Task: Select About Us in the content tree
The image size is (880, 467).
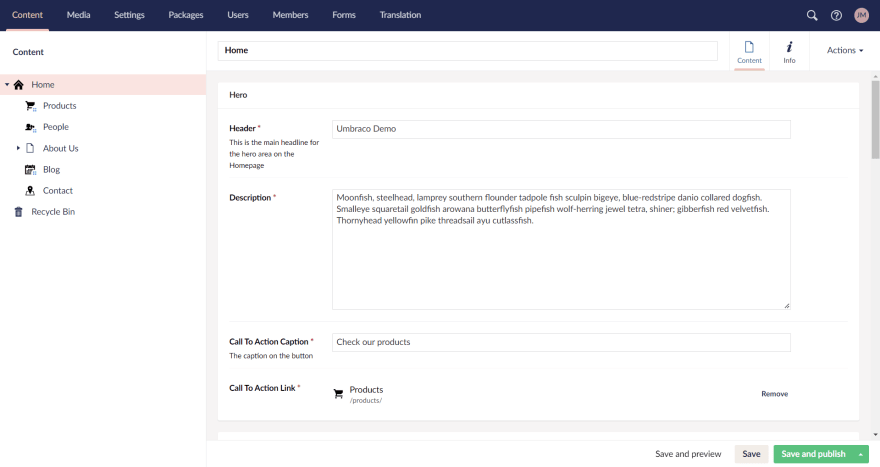Action: click(x=61, y=148)
